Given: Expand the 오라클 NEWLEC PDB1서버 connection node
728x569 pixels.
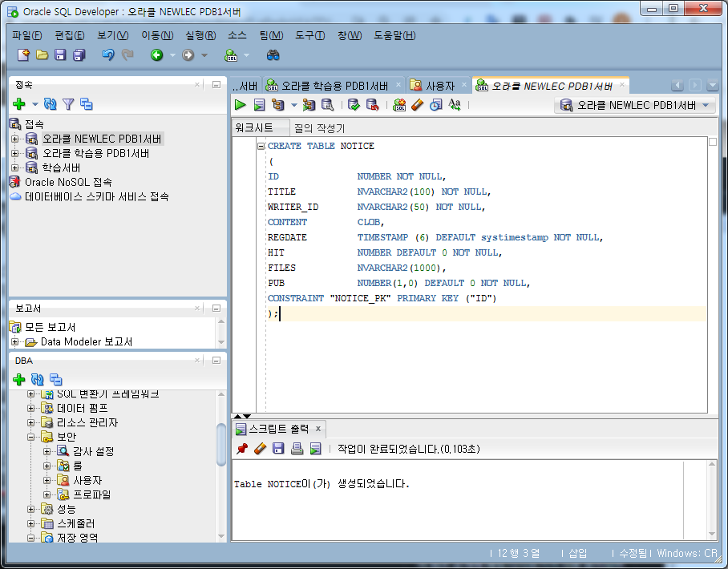Looking at the screenshot, I should [15, 139].
